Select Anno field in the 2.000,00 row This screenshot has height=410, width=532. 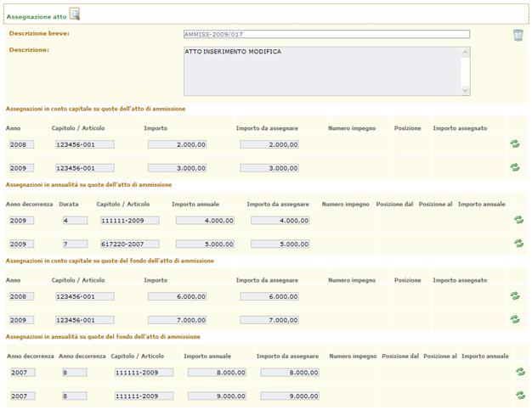[x=22, y=144]
